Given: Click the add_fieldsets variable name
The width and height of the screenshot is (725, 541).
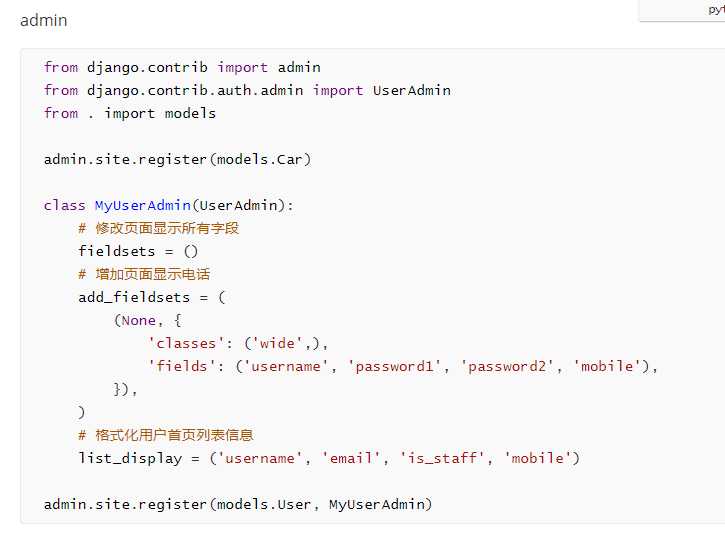Looking at the screenshot, I should click(134, 297).
